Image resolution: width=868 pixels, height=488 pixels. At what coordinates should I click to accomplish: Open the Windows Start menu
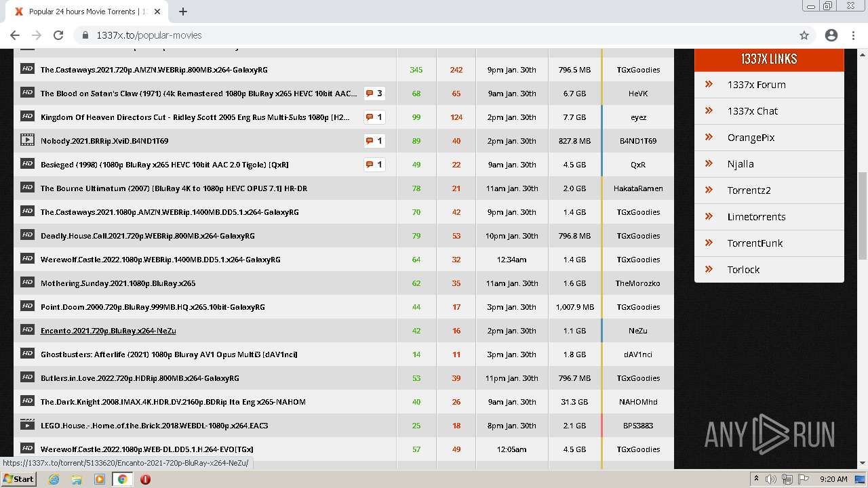coord(19,479)
